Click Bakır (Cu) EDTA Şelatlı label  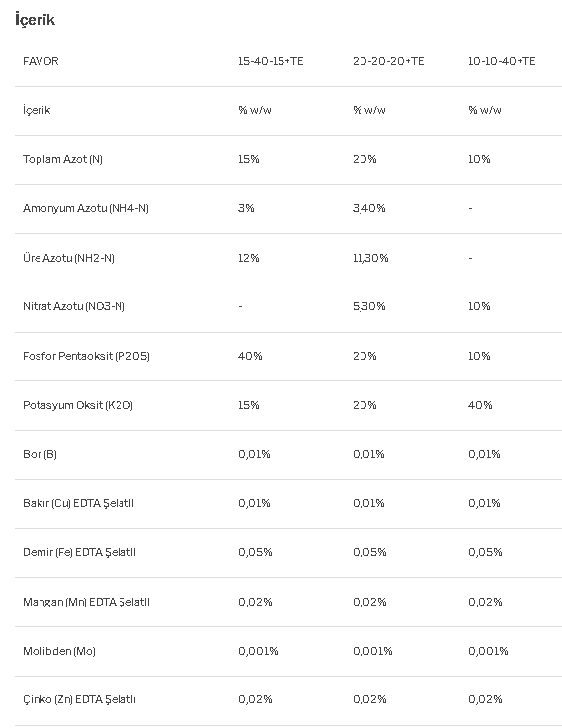[x=78, y=503]
